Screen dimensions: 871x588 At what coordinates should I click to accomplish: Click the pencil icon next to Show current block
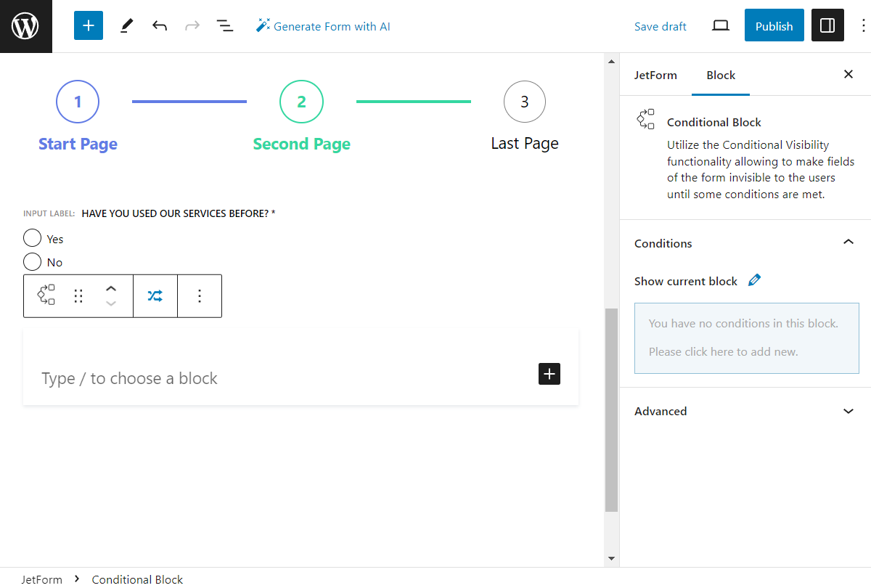click(754, 280)
